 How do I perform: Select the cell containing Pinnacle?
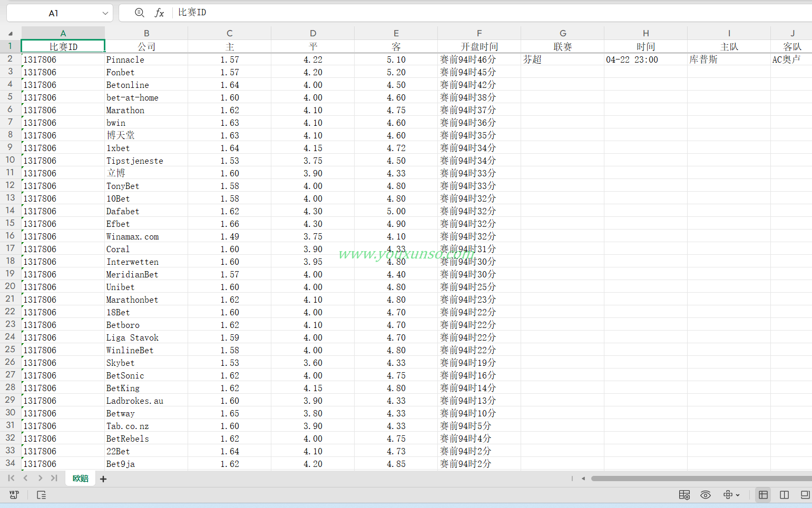click(x=146, y=59)
